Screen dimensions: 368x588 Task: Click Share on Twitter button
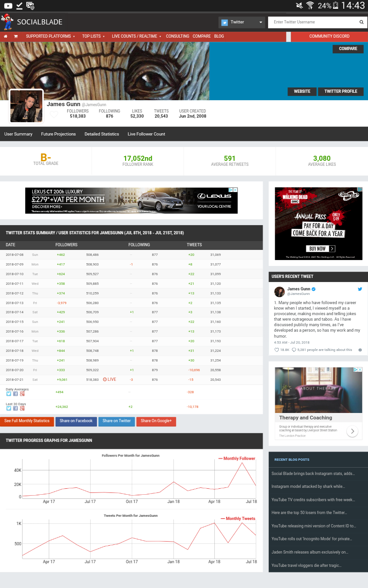(117, 421)
